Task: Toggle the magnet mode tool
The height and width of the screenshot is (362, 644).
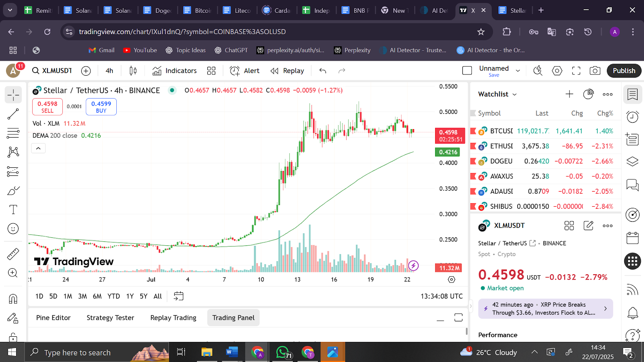Action: pos(13,299)
